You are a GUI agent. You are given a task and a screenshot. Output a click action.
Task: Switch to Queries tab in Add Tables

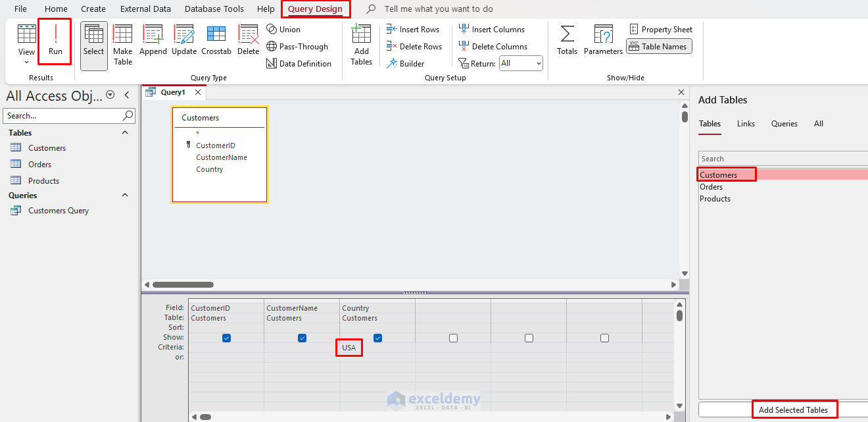[784, 124]
